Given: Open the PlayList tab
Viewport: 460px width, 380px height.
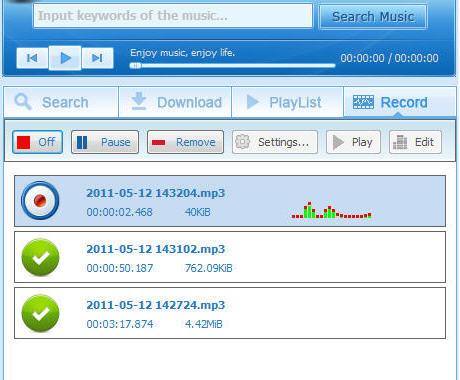Looking at the screenshot, I should (287, 102).
